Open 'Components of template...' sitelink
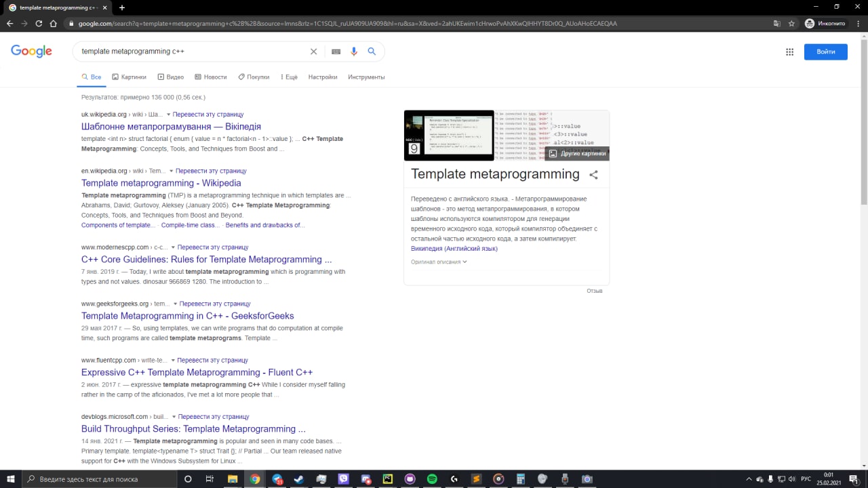Image resolution: width=868 pixels, height=488 pixels. pyautogui.click(x=118, y=225)
